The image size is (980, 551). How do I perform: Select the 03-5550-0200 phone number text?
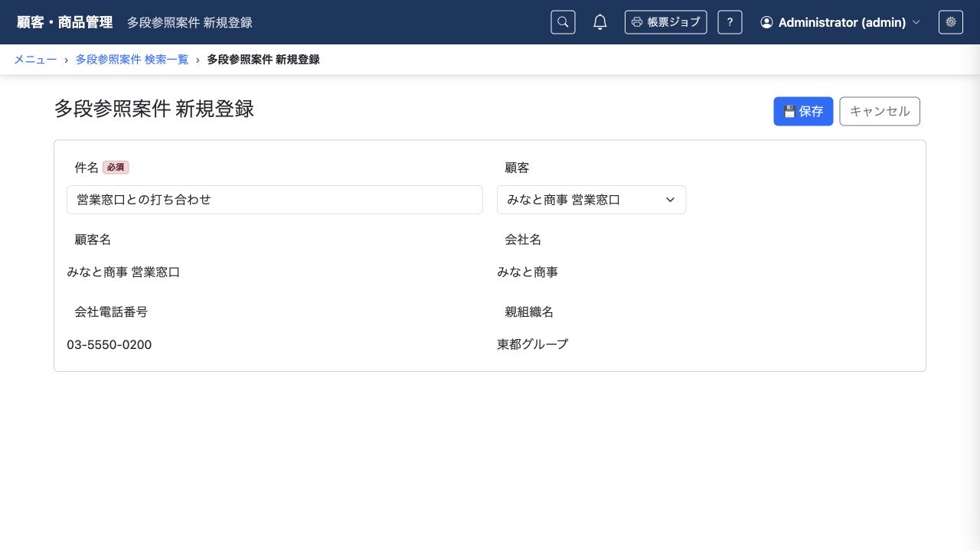[x=109, y=344]
